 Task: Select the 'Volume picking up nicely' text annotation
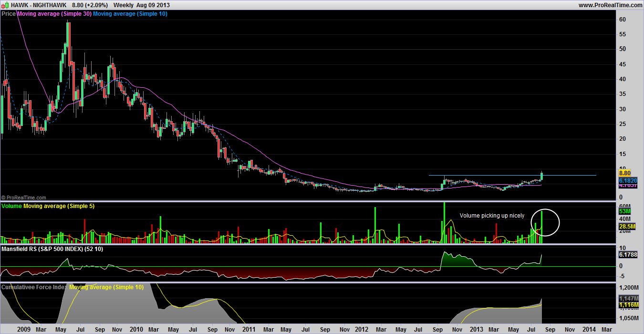tap(492, 216)
